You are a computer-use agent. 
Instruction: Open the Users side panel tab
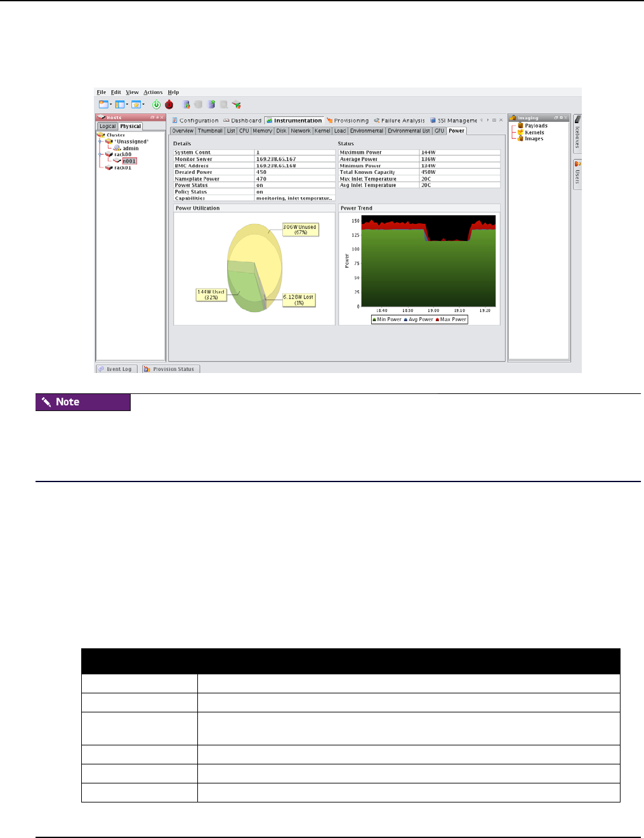pyautogui.click(x=577, y=174)
